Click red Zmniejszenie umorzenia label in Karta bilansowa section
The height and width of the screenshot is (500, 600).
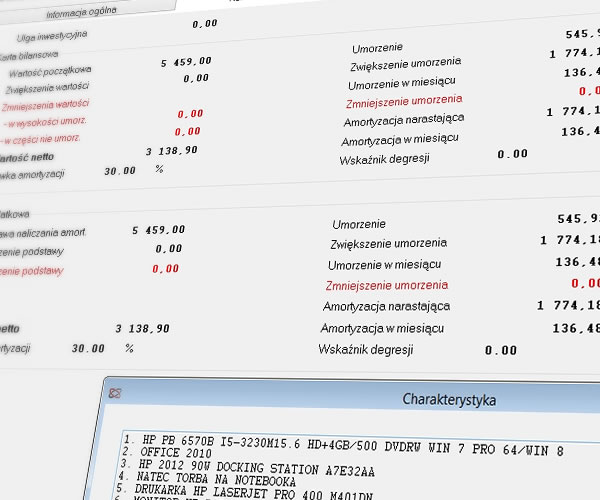point(404,102)
